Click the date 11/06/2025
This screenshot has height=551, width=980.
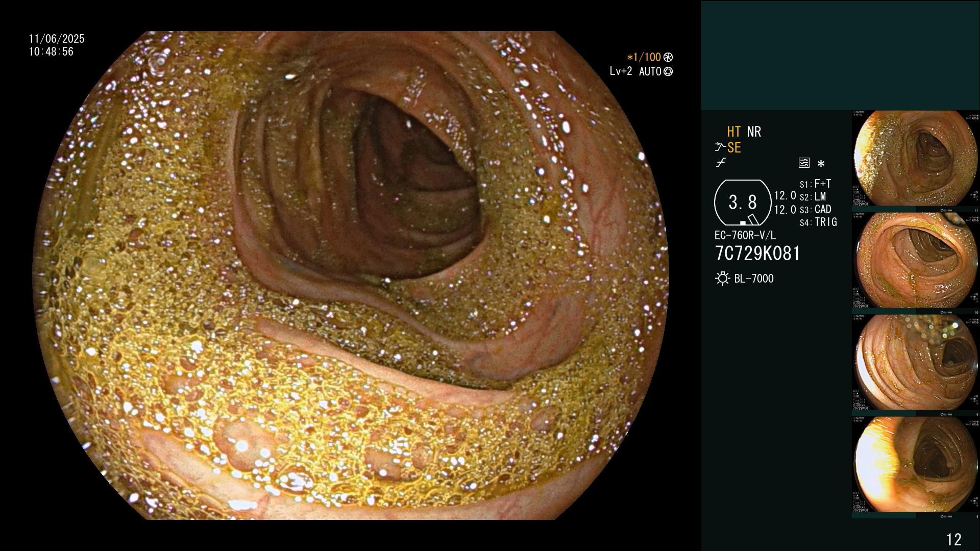57,39
